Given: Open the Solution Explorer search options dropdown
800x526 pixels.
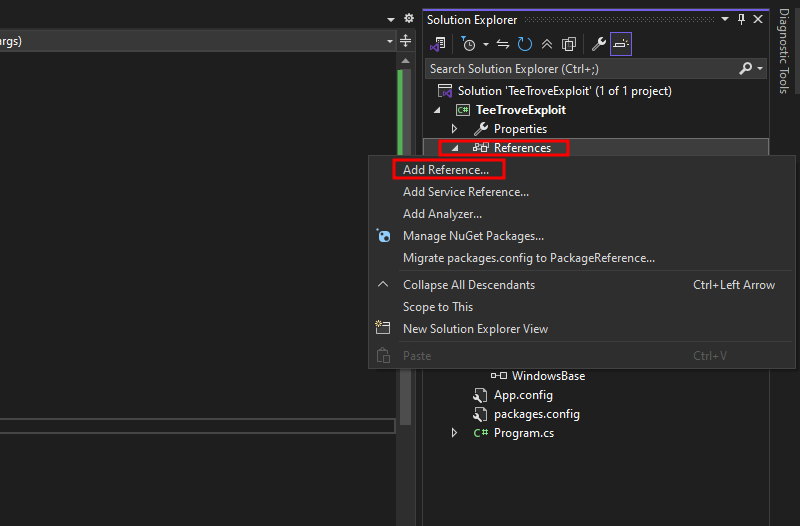Looking at the screenshot, I should [759, 69].
